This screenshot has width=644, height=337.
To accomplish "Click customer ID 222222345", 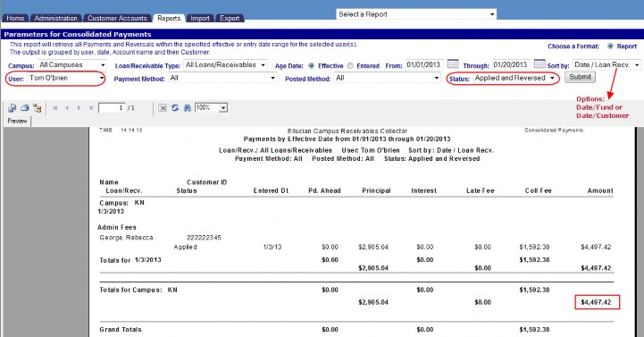I will click(204, 238).
